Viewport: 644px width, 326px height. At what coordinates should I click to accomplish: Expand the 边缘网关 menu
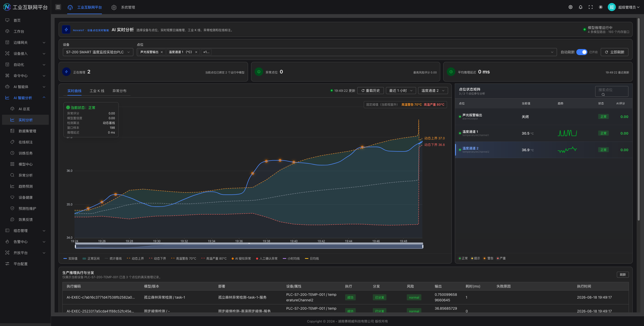25,42
